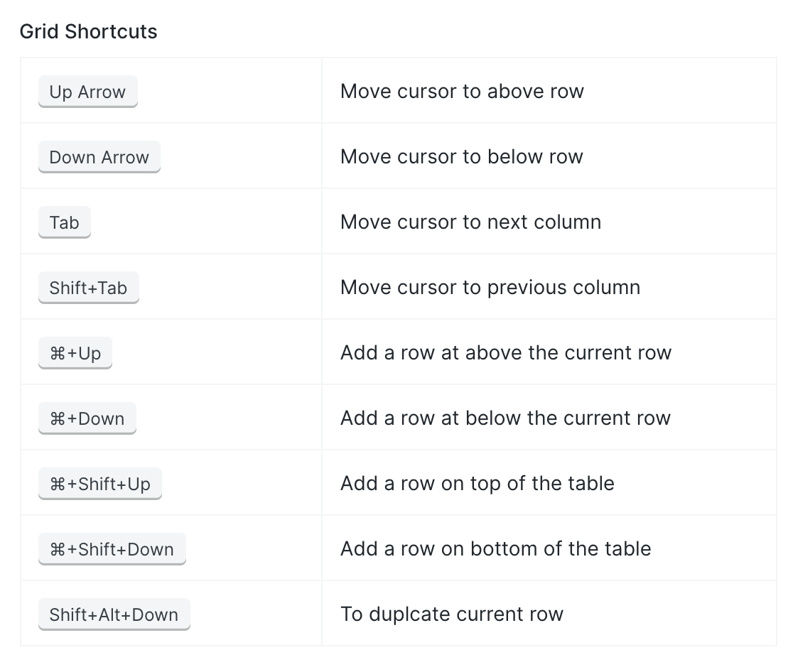Click the Shift+Alt+Down key badge
793x672 pixels.
(x=114, y=614)
